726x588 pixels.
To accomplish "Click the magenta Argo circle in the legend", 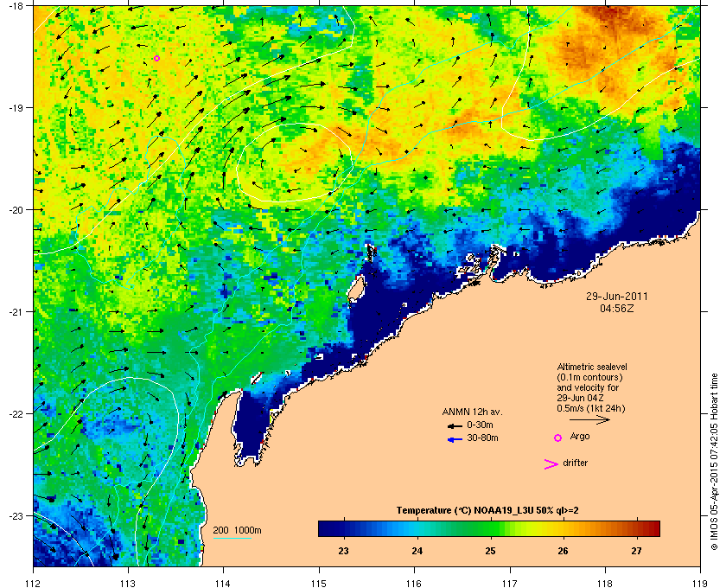I will (558, 438).
